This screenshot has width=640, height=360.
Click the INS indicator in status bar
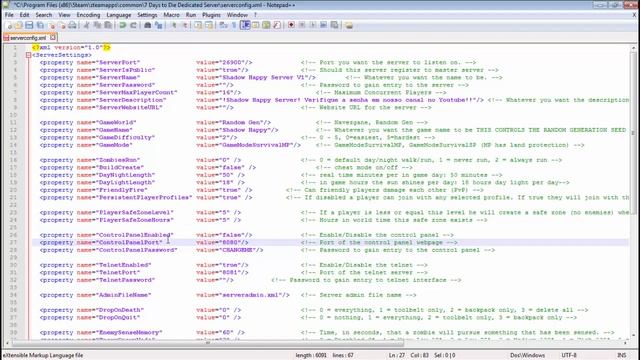click(x=621, y=355)
